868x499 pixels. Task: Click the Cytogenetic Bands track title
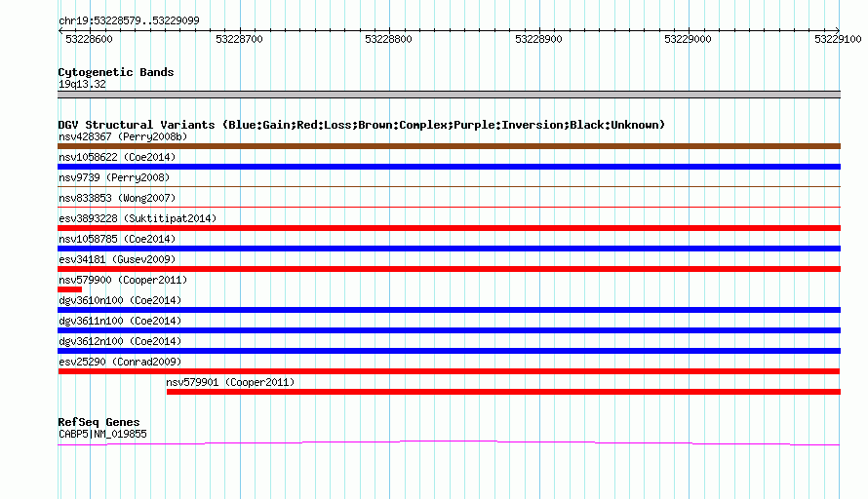[116, 72]
